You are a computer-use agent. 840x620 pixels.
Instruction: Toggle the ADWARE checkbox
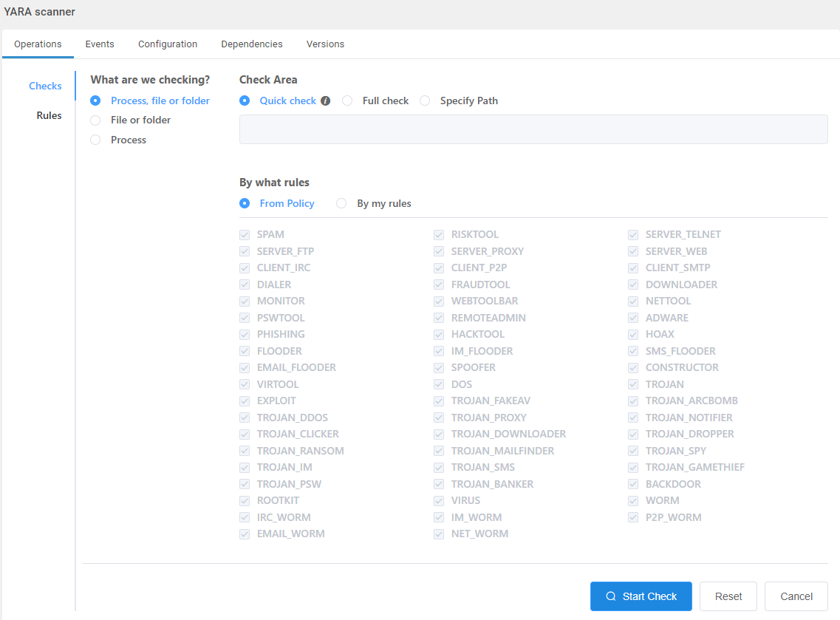click(x=633, y=318)
